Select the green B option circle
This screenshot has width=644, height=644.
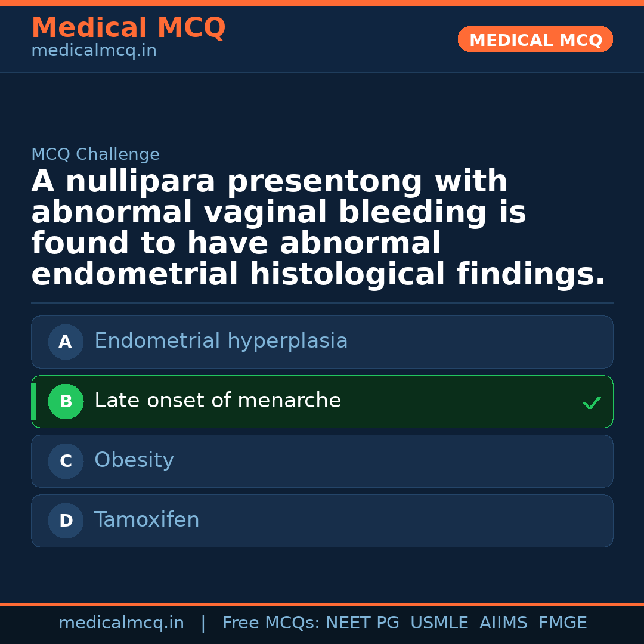(x=66, y=401)
